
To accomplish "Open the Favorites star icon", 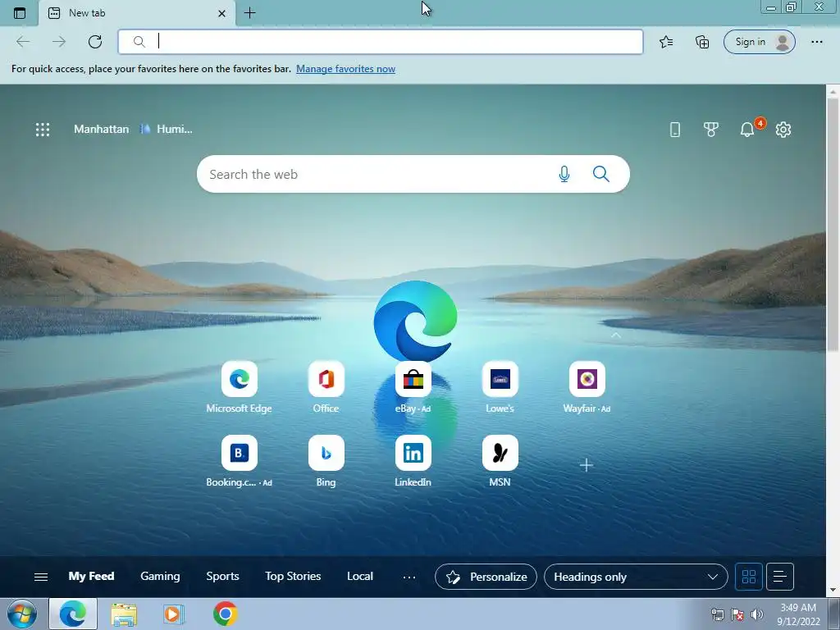I will 666,42.
